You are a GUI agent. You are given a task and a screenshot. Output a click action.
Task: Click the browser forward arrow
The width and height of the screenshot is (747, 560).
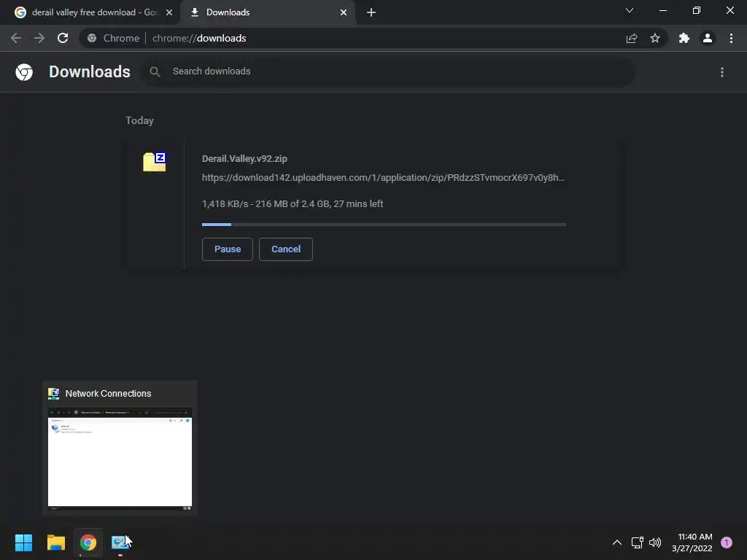(39, 38)
